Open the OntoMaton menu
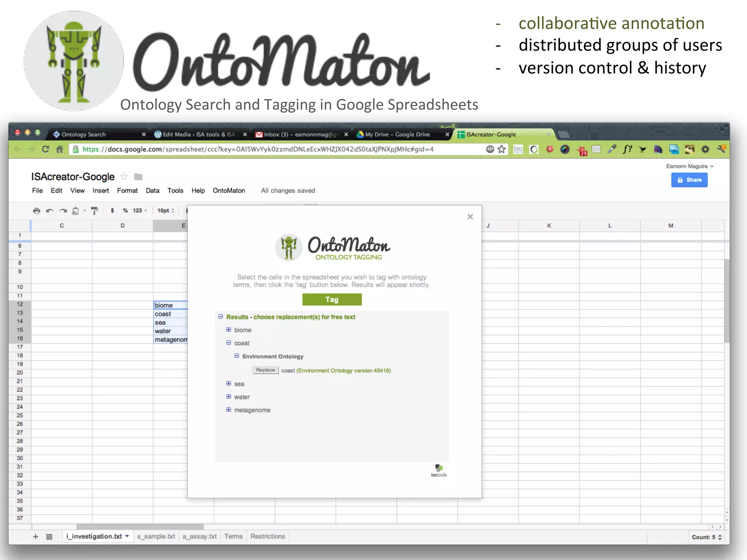The image size is (747, 560). coord(229,191)
